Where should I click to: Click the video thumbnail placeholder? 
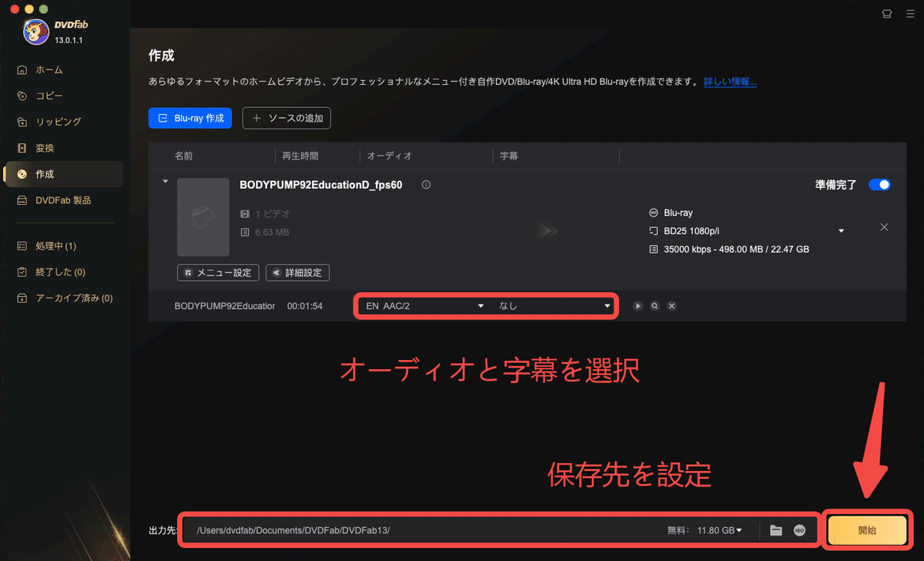tap(203, 217)
